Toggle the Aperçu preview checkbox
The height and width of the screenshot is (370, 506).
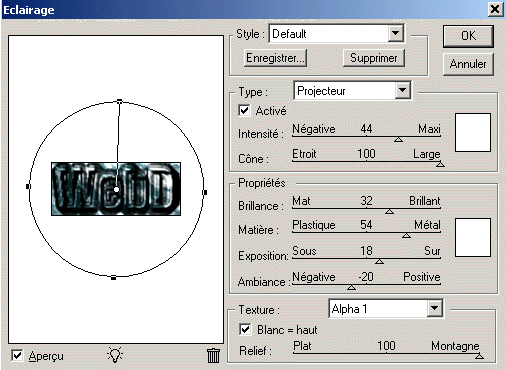pyautogui.click(x=17, y=355)
